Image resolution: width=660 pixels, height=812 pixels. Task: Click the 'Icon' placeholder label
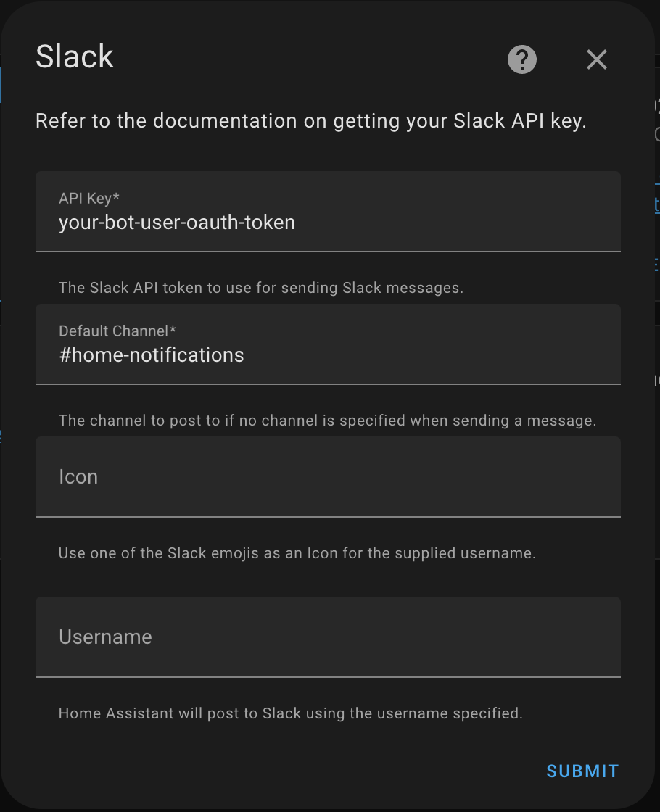pos(78,477)
